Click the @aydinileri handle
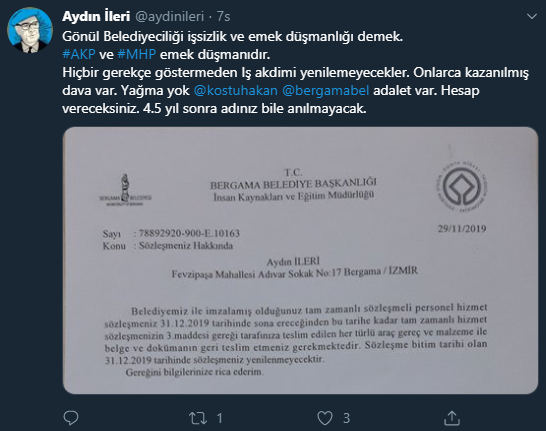 tap(169, 16)
